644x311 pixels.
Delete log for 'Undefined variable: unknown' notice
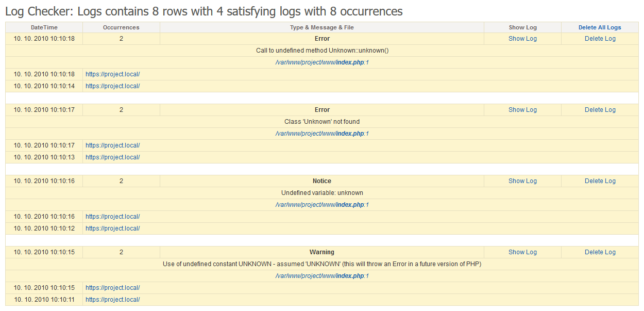[600, 181]
